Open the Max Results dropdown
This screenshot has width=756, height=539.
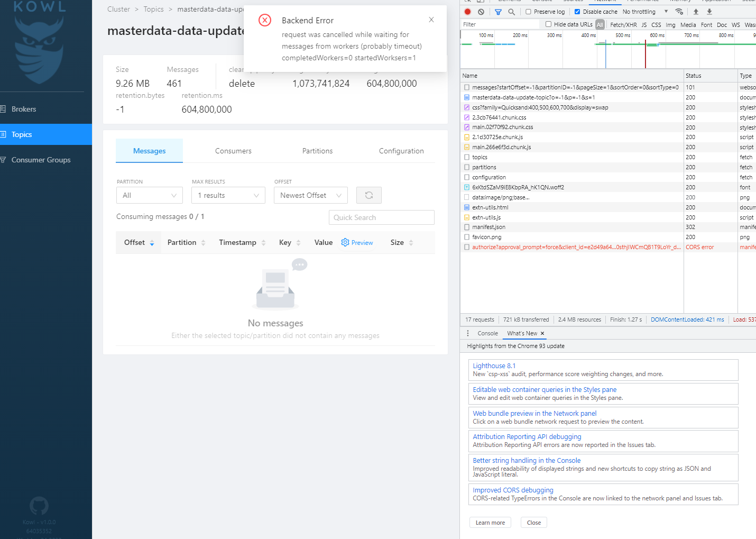coord(228,195)
